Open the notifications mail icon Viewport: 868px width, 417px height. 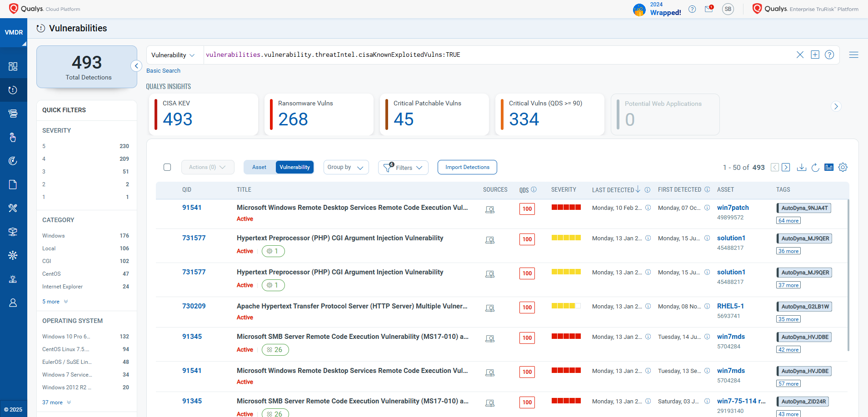[x=708, y=9]
